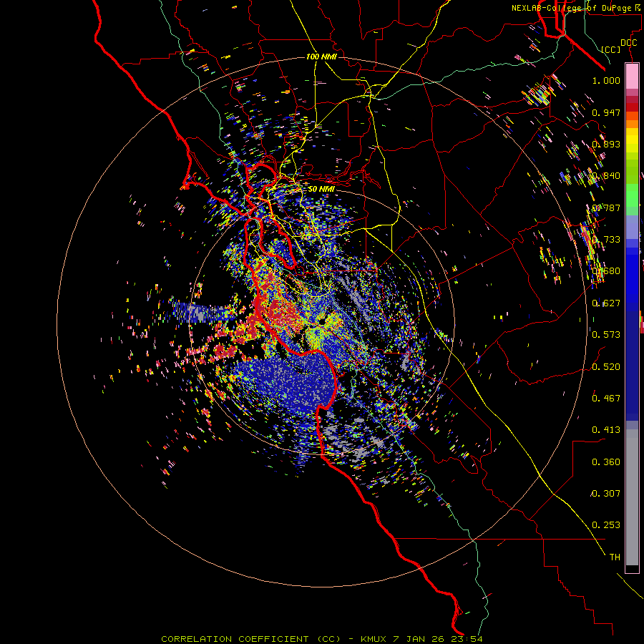The width and height of the screenshot is (644, 644).
Task: Select the [CC] units label
Action: (x=611, y=49)
